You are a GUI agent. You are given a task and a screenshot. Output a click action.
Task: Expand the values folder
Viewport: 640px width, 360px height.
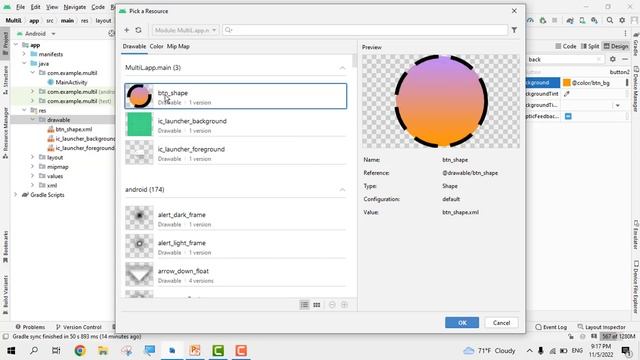(33, 176)
